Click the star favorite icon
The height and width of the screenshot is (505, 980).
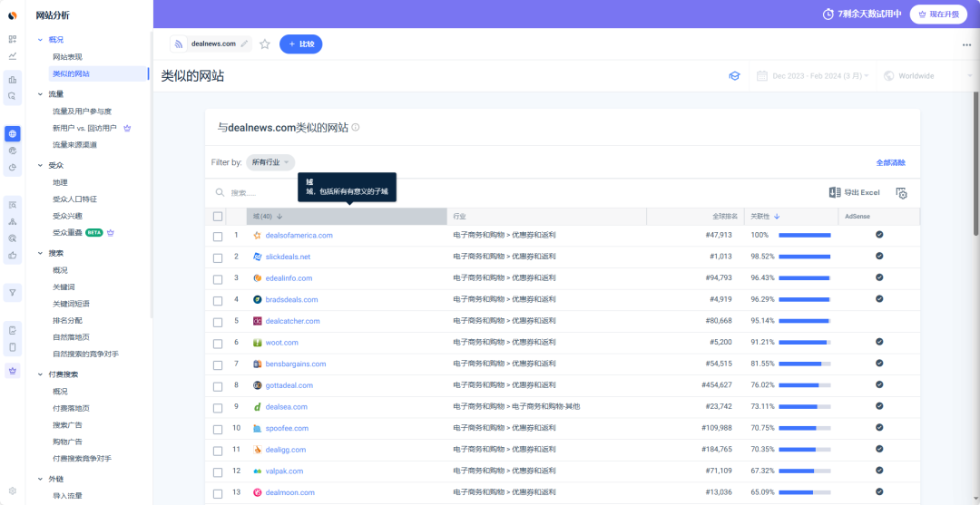pyautogui.click(x=265, y=44)
